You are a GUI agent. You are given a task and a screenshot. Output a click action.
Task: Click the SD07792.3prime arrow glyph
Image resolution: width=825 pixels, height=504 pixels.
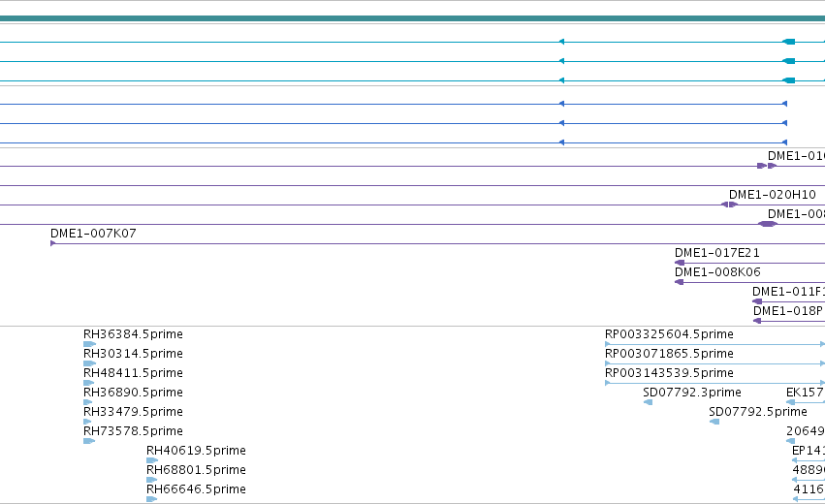click(649, 402)
